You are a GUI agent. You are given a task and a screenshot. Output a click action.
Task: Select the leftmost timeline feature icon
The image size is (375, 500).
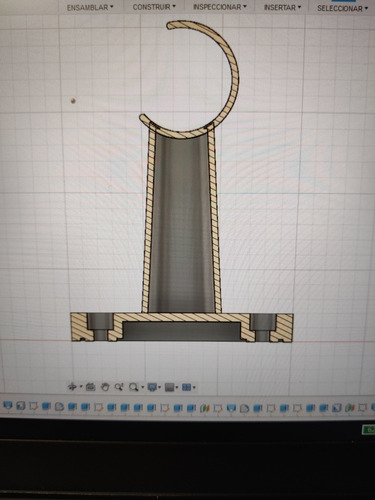(7, 406)
